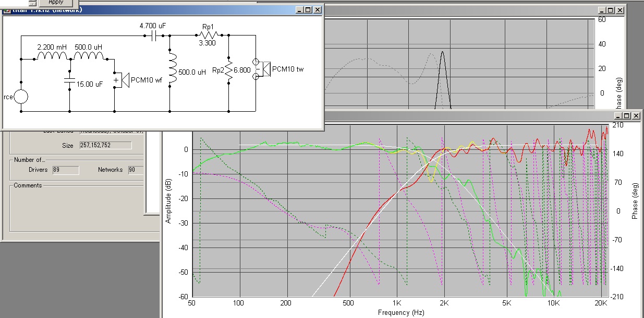The width and height of the screenshot is (644, 318).
Task: Click the Phase (deg) label on lower graph
Action: coord(635,201)
